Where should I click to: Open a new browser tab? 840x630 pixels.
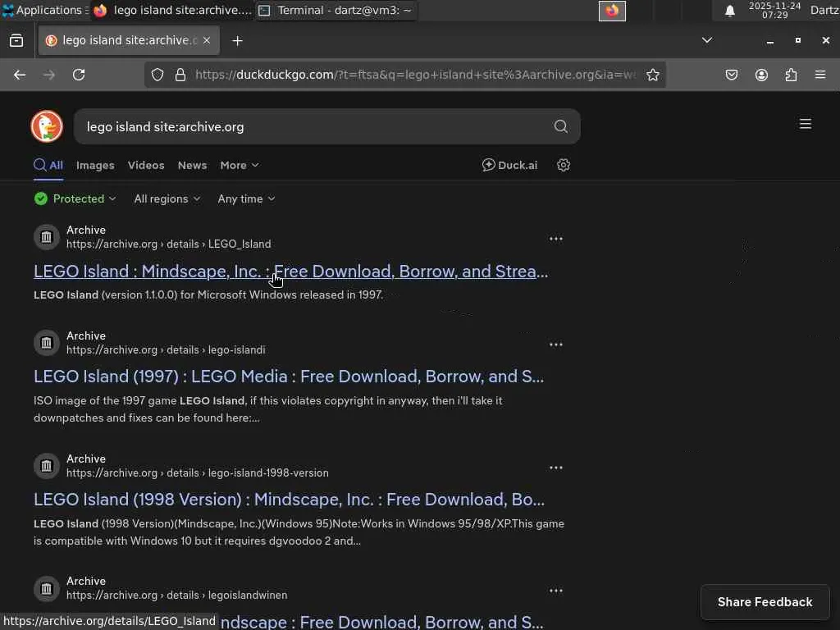pyautogui.click(x=237, y=41)
